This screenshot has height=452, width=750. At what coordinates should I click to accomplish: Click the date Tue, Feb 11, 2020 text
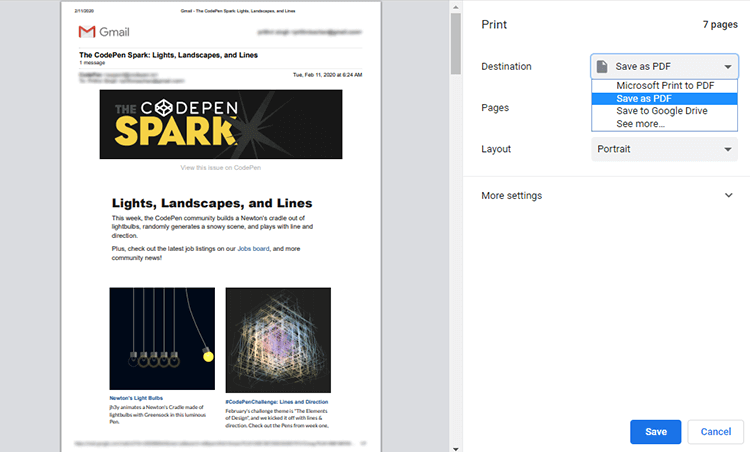pyautogui.click(x=328, y=75)
